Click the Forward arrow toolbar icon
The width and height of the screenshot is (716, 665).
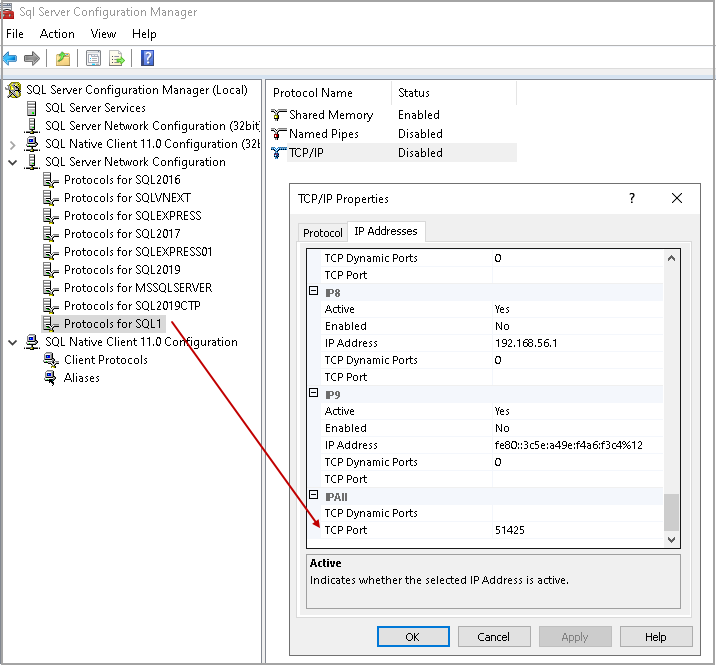(x=32, y=58)
